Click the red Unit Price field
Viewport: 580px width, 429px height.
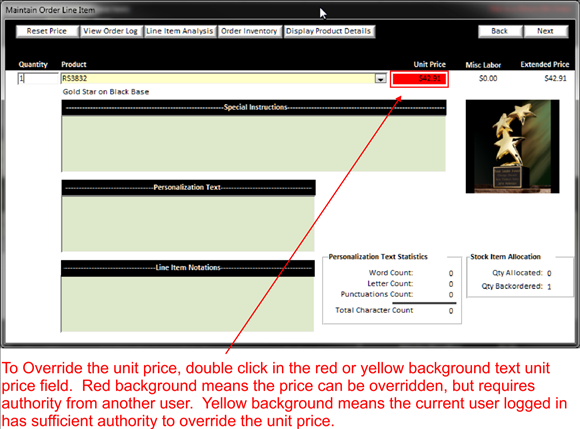point(419,79)
